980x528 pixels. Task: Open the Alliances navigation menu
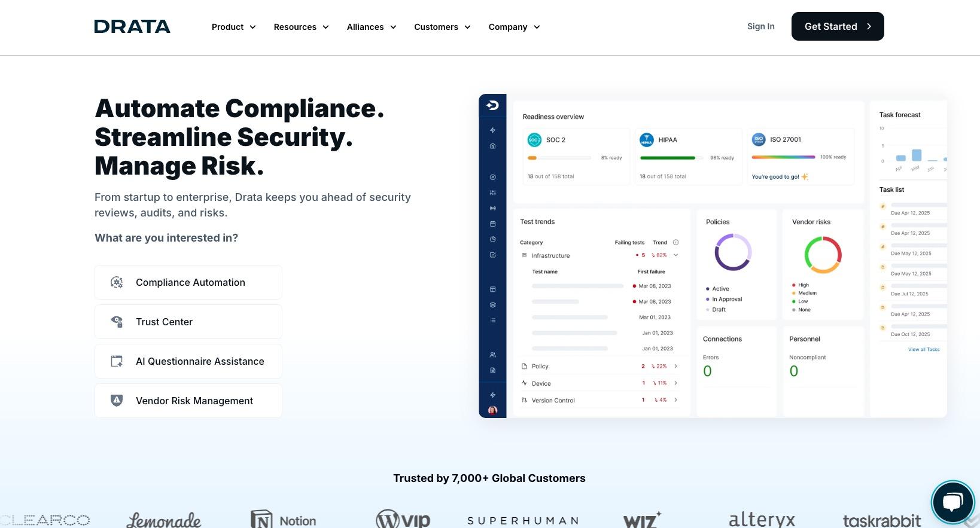pyautogui.click(x=371, y=27)
